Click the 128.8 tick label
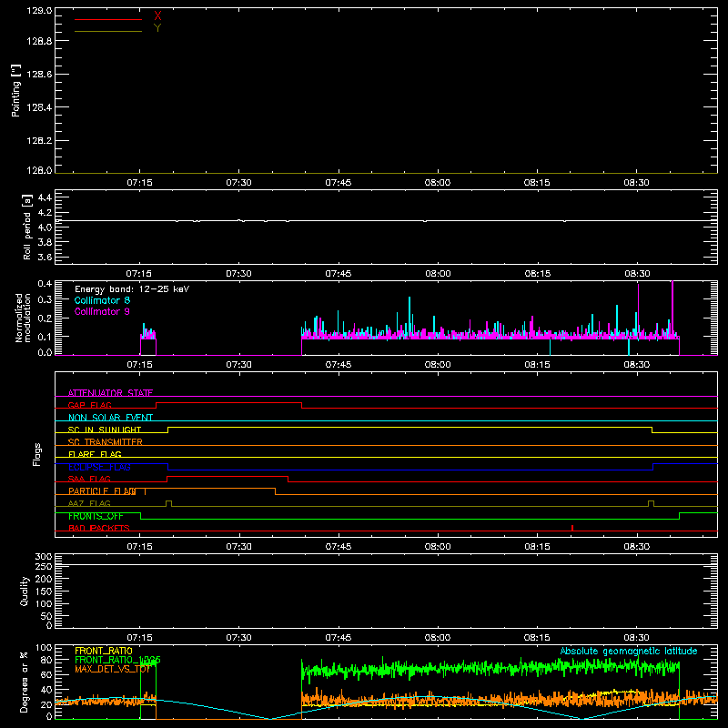This screenshot has width=728, height=728. tap(39, 41)
